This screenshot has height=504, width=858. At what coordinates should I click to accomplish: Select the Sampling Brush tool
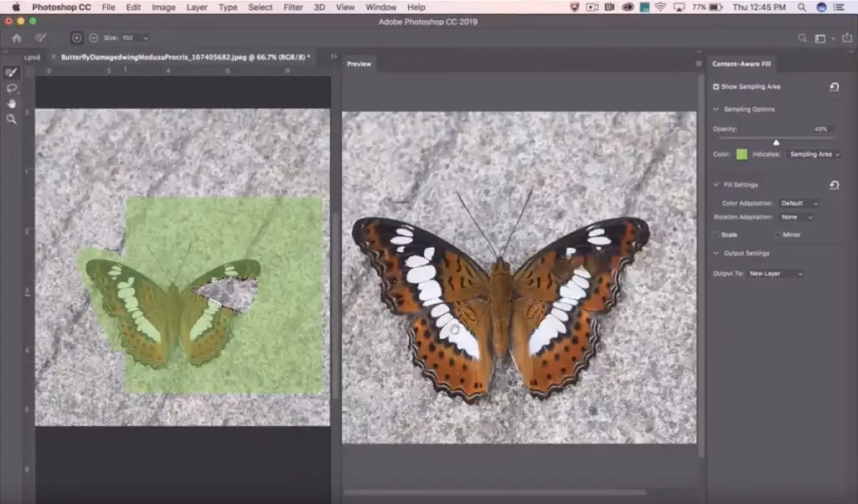coord(12,73)
